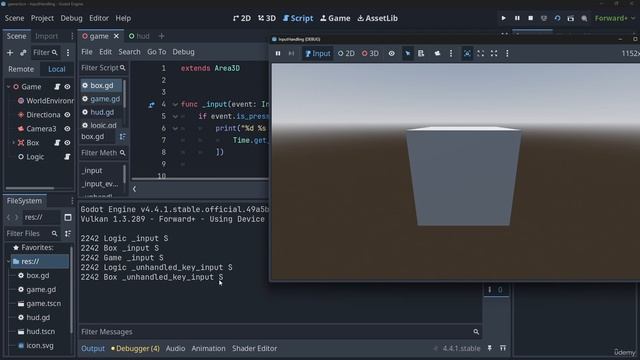
Task: Fold the _input function at line 4
Action: [x=175, y=104]
